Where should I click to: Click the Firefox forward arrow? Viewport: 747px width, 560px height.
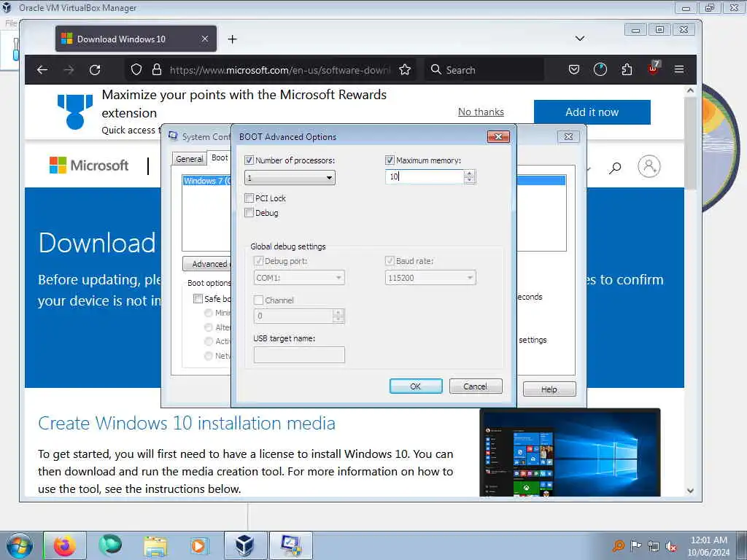point(69,70)
